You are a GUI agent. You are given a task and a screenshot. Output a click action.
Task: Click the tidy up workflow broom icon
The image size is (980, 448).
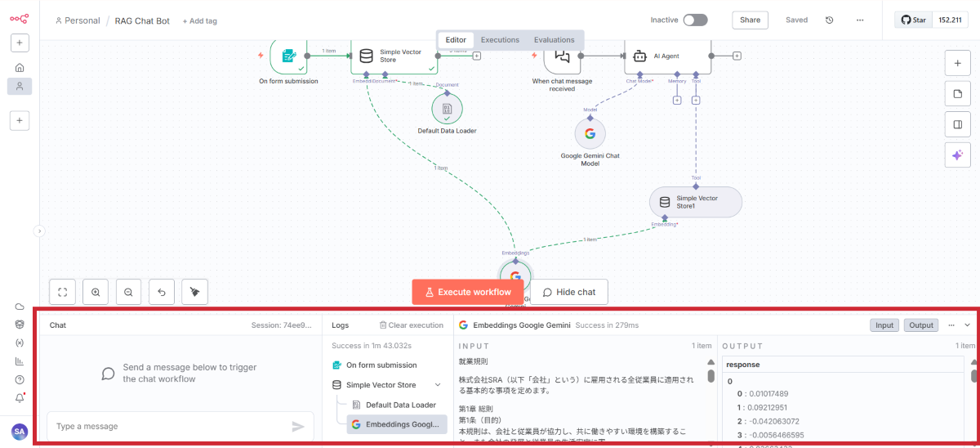(x=194, y=292)
